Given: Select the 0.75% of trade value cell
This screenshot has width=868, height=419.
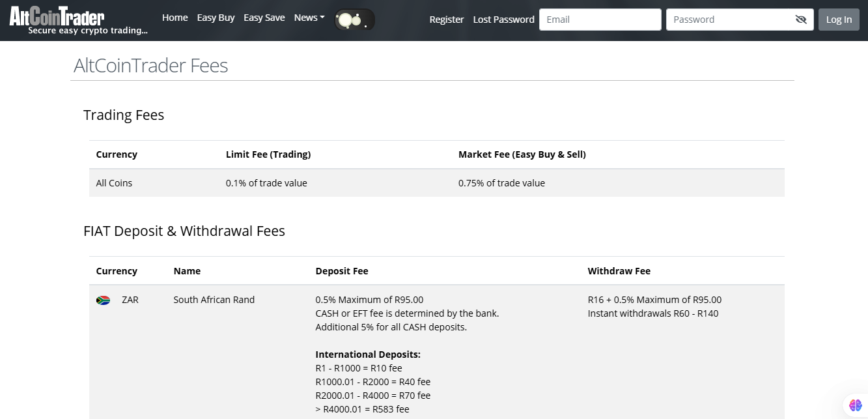Looking at the screenshot, I should point(501,183).
